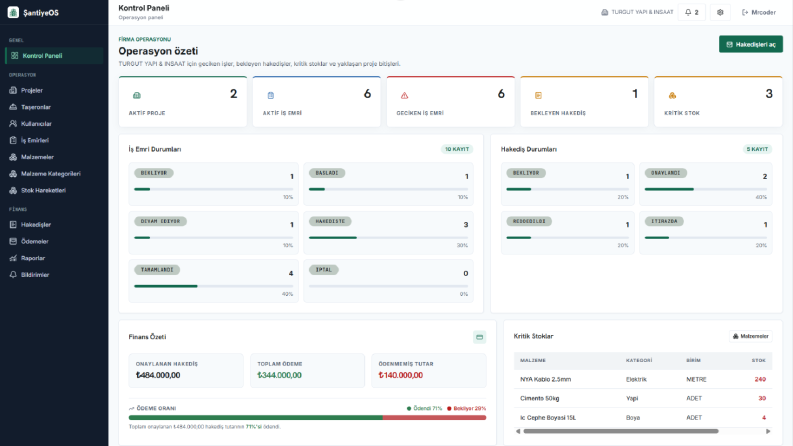Open settings gear in the top bar
This screenshot has width=793, height=446.
click(x=720, y=12)
